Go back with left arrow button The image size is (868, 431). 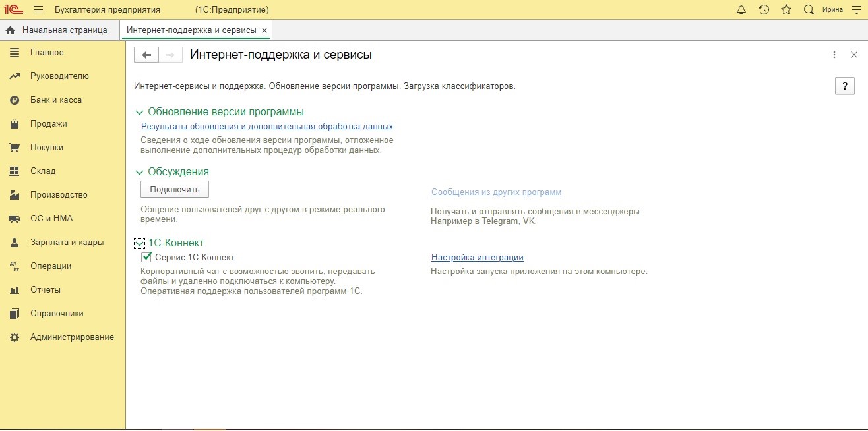click(x=146, y=55)
